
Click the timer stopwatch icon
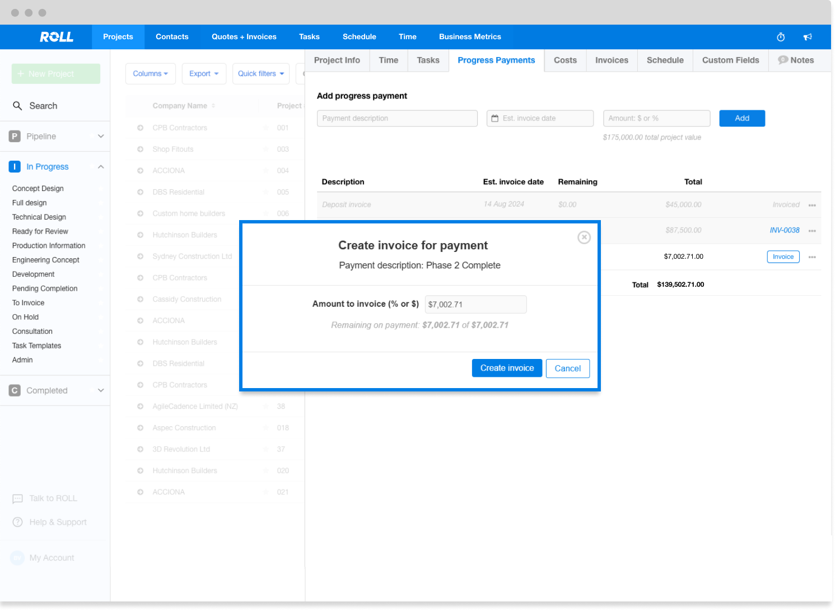[781, 37]
